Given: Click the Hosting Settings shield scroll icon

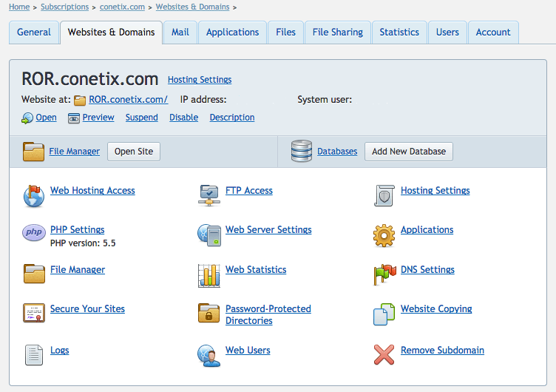Looking at the screenshot, I should [384, 195].
